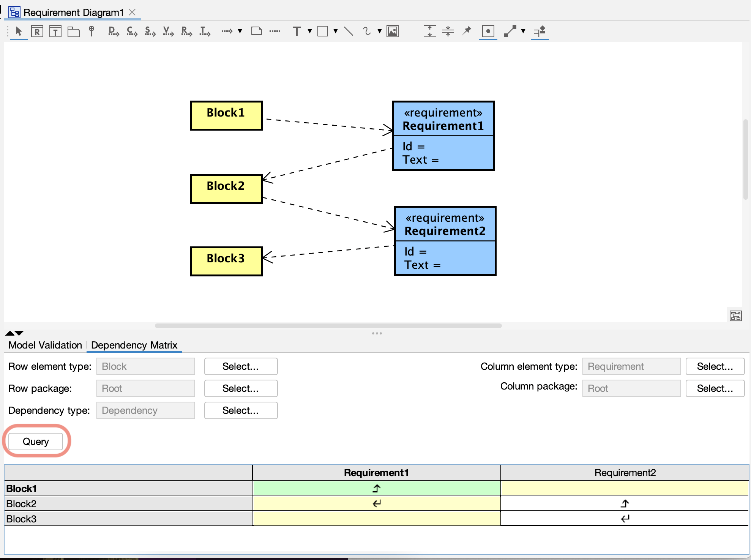Select the Copy relationship tool
Viewport: 751px width, 560px height.
131,32
